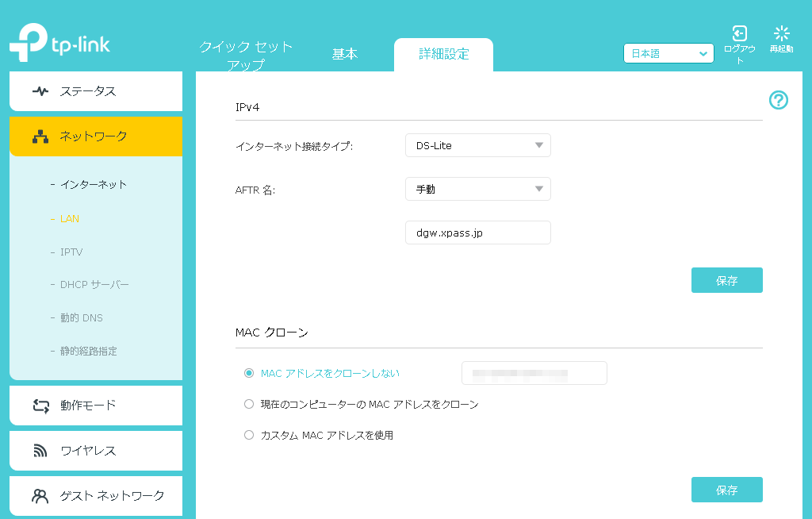The height and width of the screenshot is (519, 812).
Task: Open the 日本語 language selector
Action: 669,54
